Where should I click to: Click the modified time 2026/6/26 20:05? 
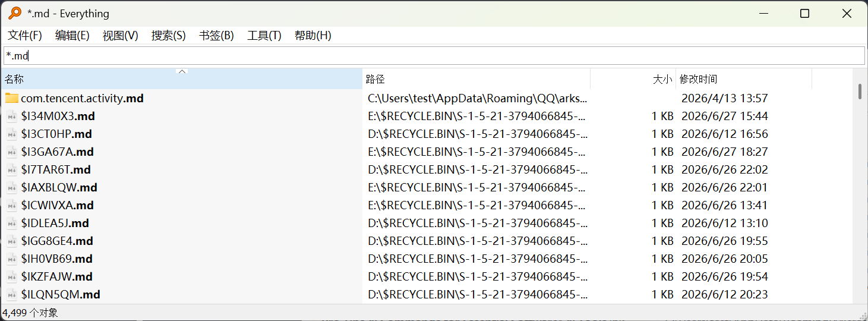click(724, 259)
